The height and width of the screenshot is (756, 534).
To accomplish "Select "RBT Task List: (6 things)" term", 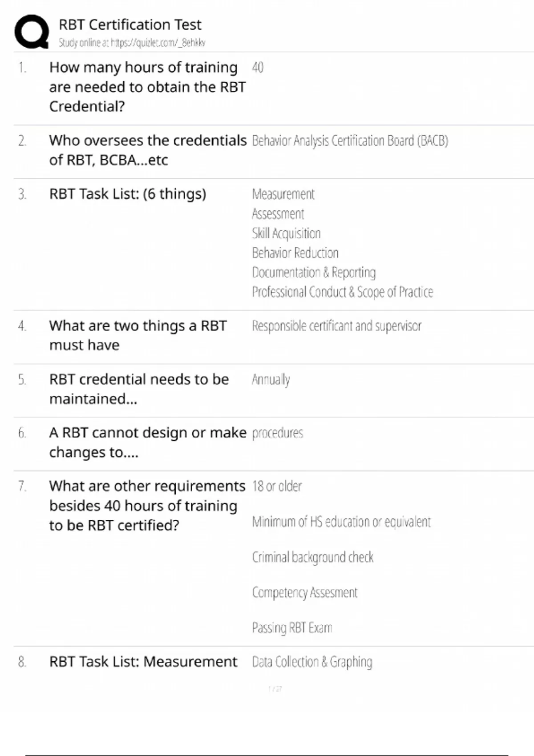I will (128, 194).
